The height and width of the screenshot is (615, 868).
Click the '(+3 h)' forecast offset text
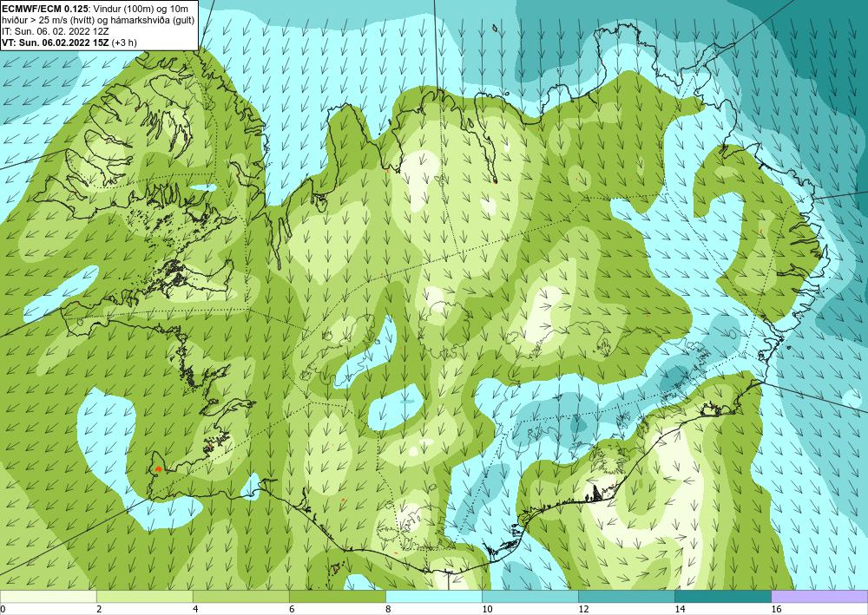(x=124, y=43)
